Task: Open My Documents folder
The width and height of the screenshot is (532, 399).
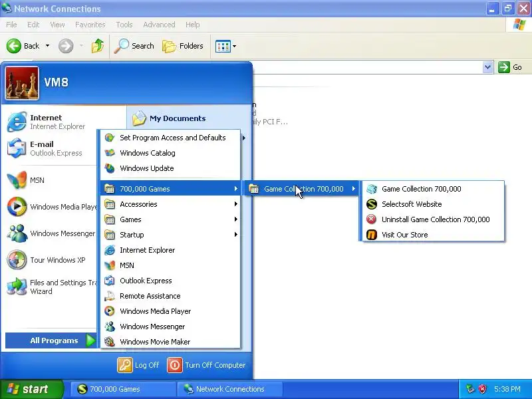Action: click(x=169, y=118)
